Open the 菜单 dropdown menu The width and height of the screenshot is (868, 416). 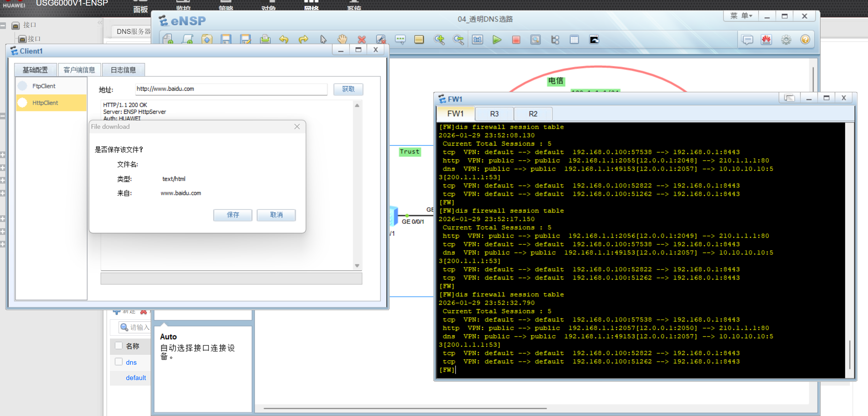741,16
